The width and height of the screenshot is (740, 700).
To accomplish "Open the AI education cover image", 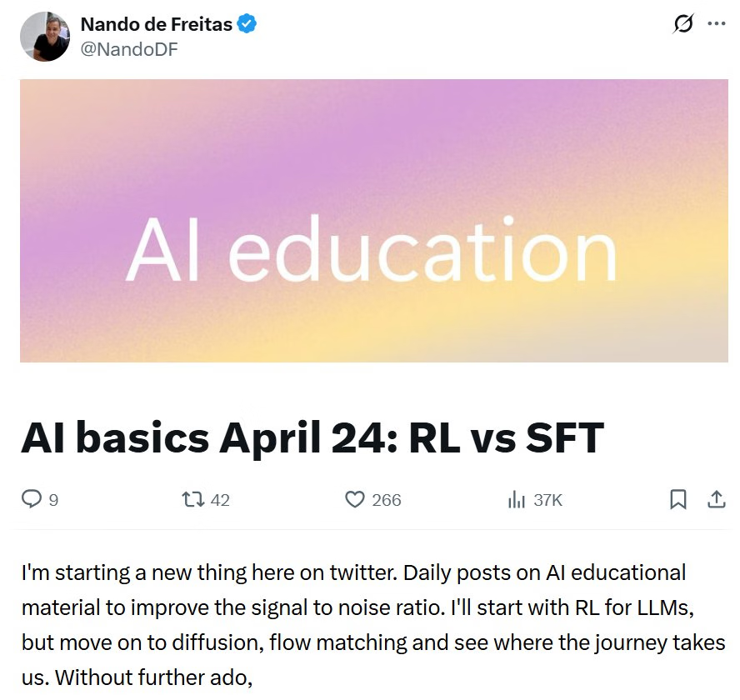I will tap(374, 221).
